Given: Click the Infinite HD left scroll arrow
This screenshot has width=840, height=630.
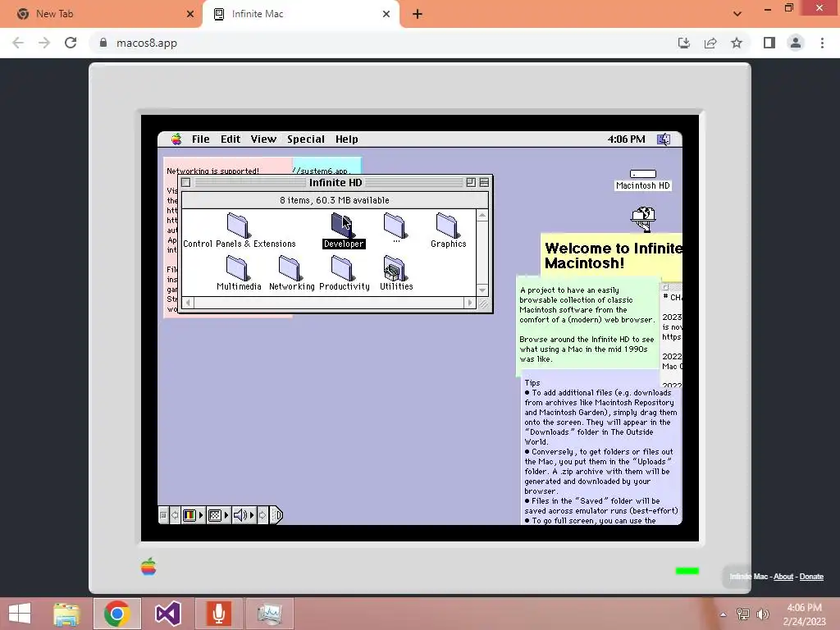Looking at the screenshot, I should 188,303.
